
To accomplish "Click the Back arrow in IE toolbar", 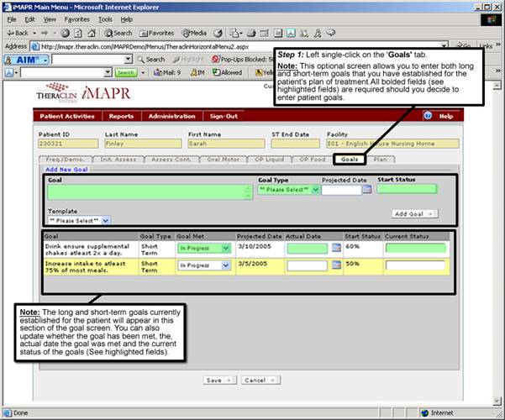I will pos(18,33).
